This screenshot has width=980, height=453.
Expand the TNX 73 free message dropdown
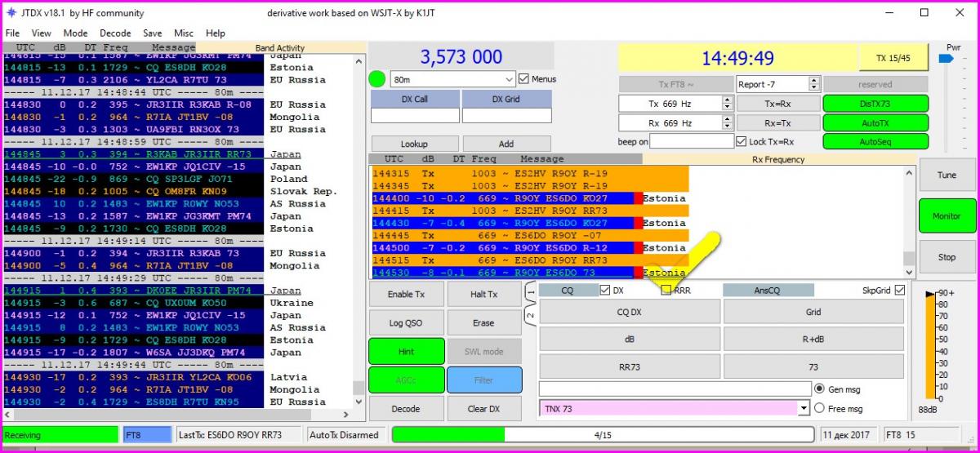click(804, 408)
